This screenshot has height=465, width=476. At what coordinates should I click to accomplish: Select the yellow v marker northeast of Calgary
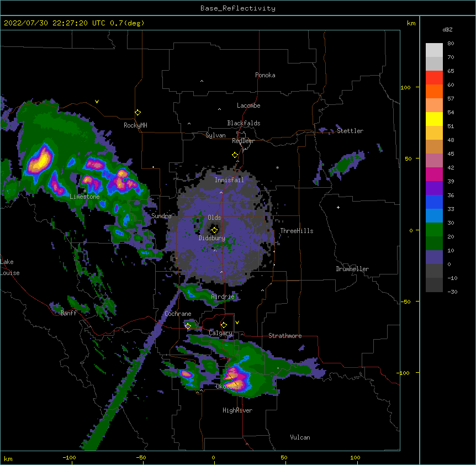coord(237,323)
